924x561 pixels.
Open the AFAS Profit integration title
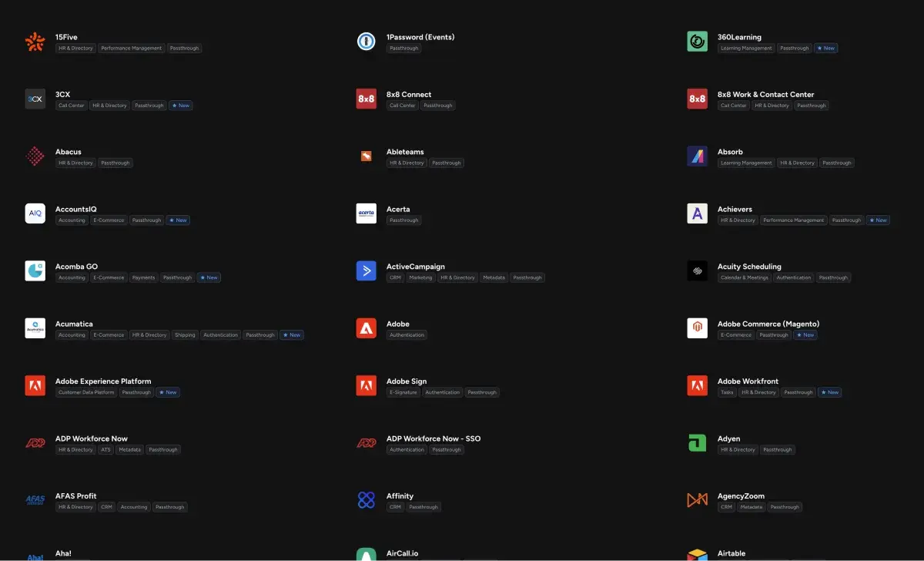click(x=76, y=496)
